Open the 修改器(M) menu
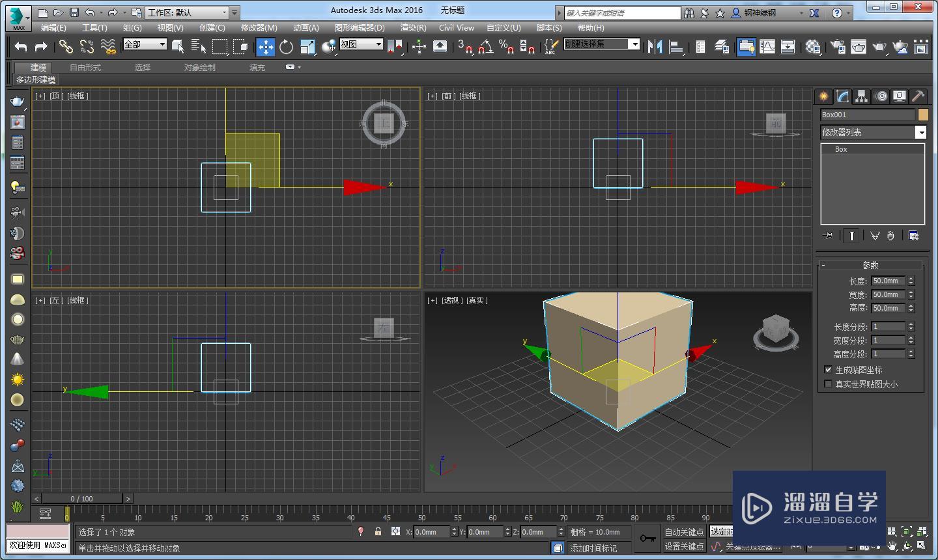 coord(259,28)
